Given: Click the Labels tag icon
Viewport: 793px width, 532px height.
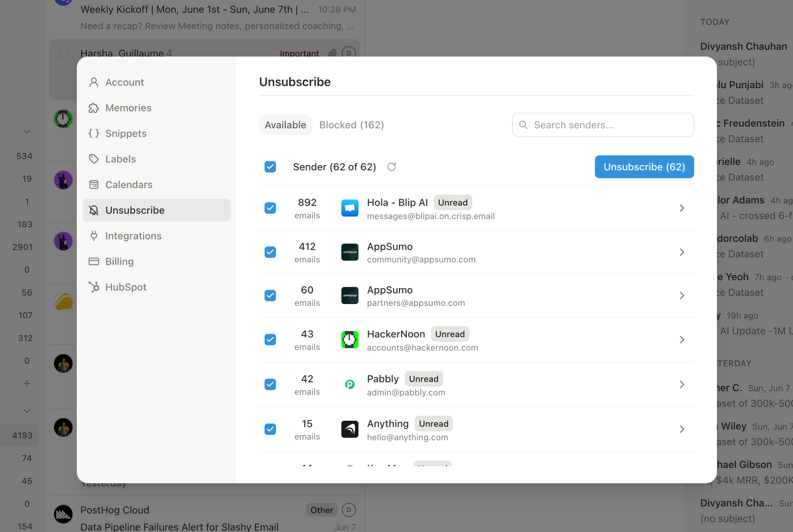Looking at the screenshot, I should tap(94, 159).
